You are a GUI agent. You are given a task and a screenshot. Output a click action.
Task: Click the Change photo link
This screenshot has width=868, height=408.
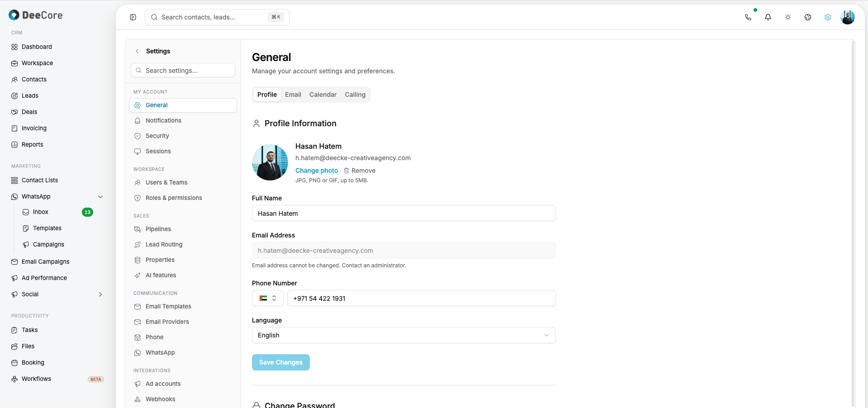pos(317,171)
